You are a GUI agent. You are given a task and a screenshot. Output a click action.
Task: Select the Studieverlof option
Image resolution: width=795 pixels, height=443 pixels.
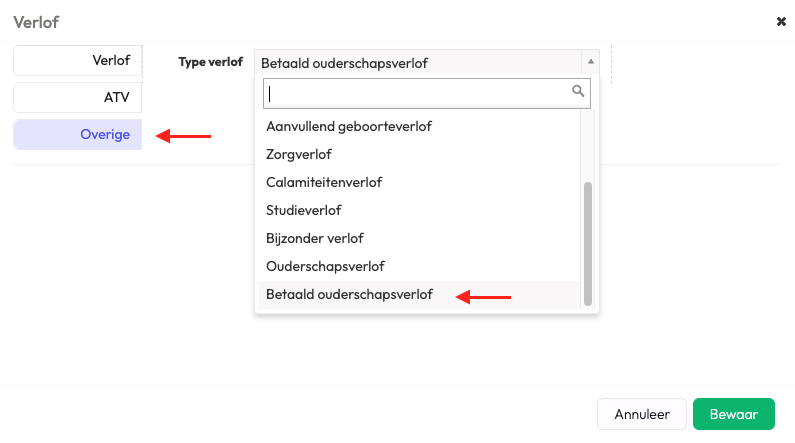pyautogui.click(x=304, y=210)
